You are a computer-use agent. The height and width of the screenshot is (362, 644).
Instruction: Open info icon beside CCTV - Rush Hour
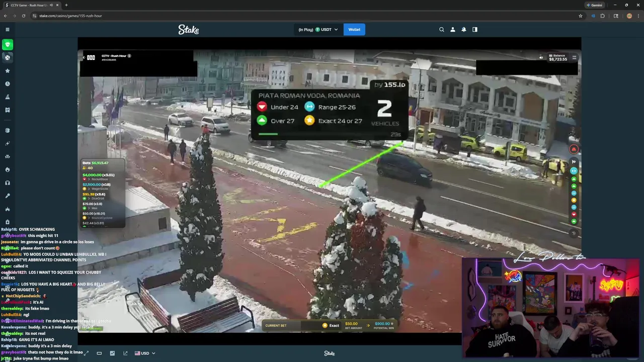[129, 56]
